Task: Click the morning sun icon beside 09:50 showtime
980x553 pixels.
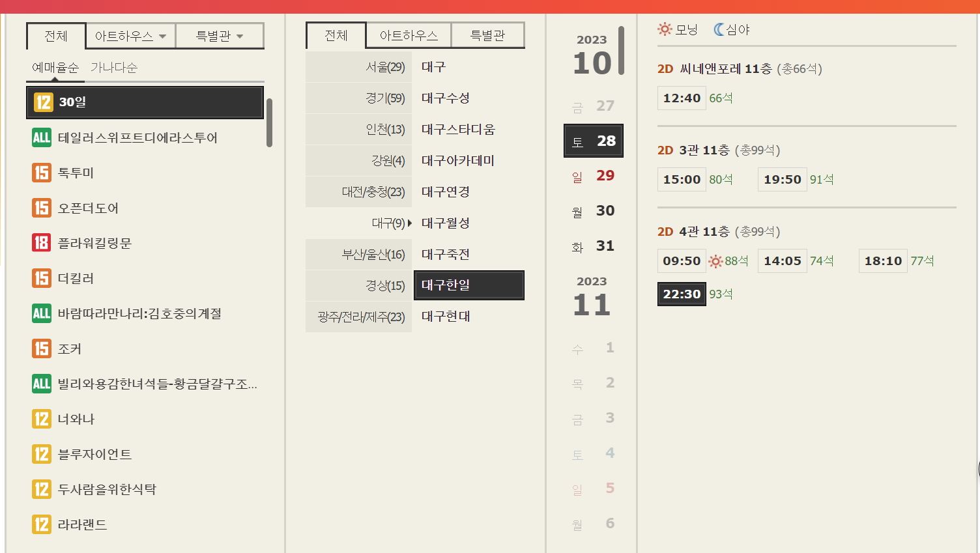Action: click(715, 261)
